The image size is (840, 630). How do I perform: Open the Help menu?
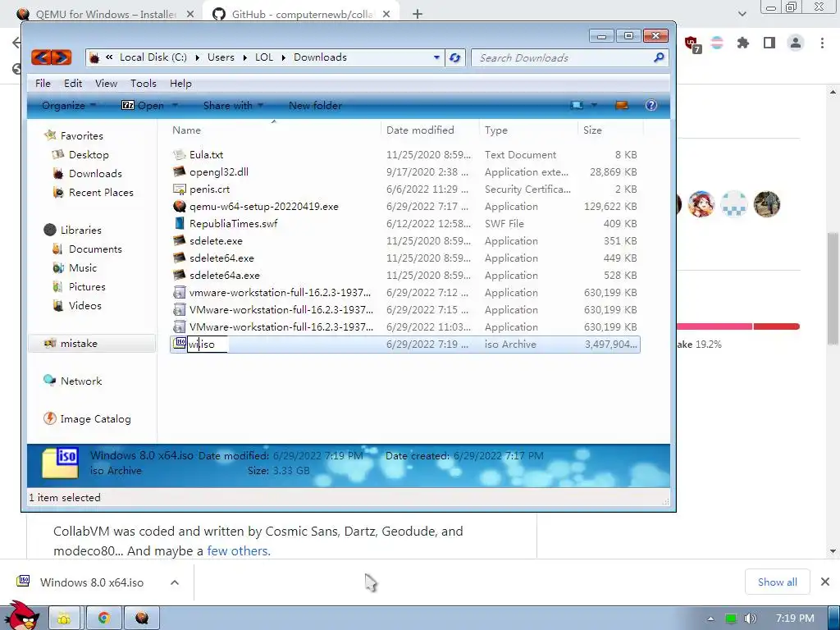pos(180,83)
